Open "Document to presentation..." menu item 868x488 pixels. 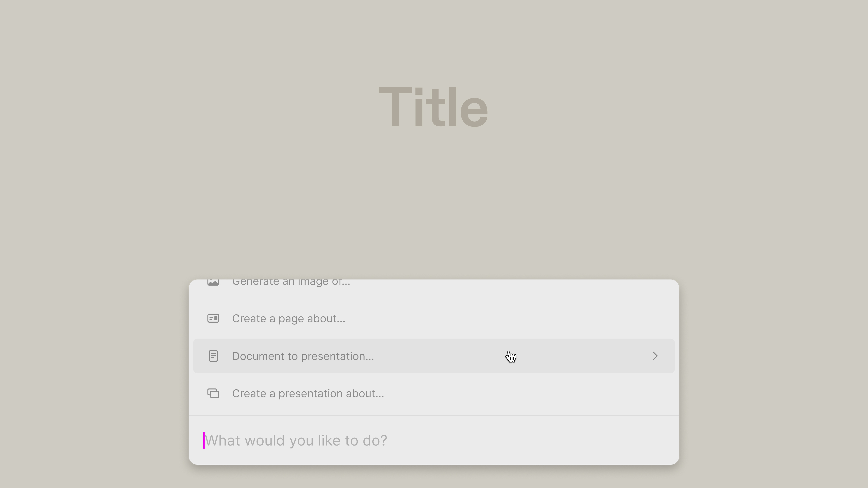[x=434, y=356]
